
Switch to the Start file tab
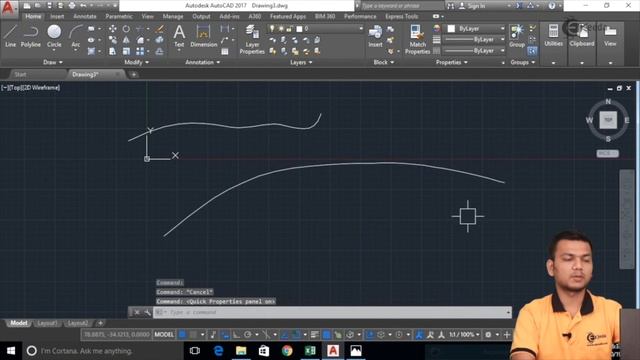(20, 74)
